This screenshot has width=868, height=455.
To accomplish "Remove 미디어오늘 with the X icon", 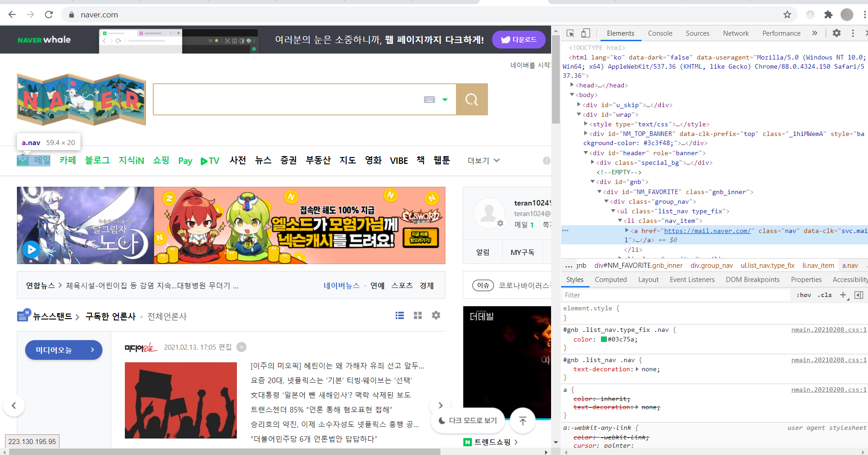I will (x=242, y=347).
